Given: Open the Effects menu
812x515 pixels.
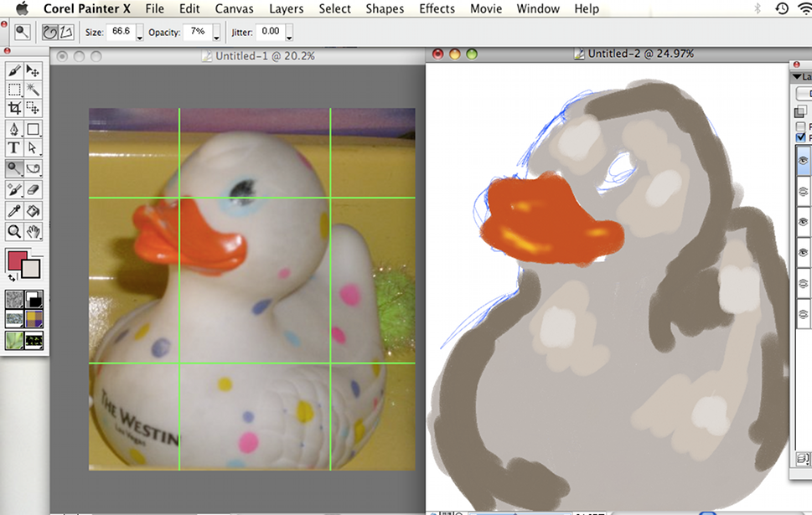Looking at the screenshot, I should [x=437, y=9].
